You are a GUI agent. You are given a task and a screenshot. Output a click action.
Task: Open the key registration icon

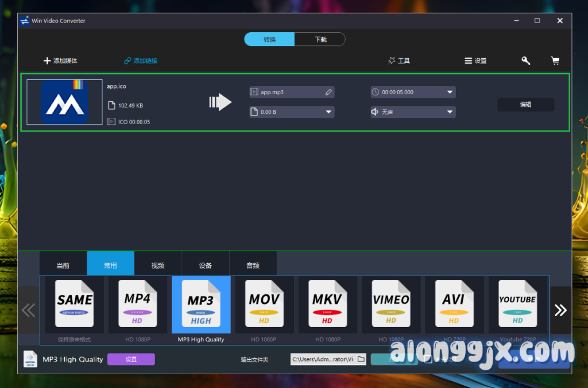[525, 60]
